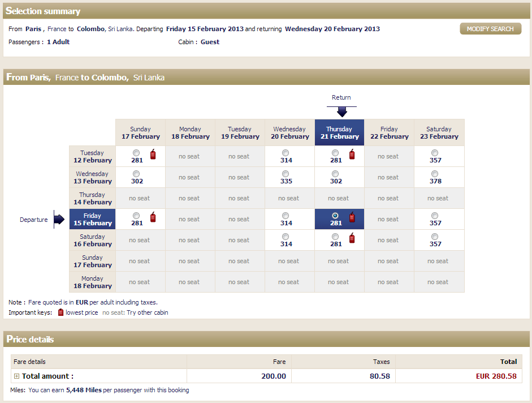Select the 302 fare for 13 February departure, 17 February return
Image resolution: width=532 pixels, height=403 pixels.
pos(136,174)
